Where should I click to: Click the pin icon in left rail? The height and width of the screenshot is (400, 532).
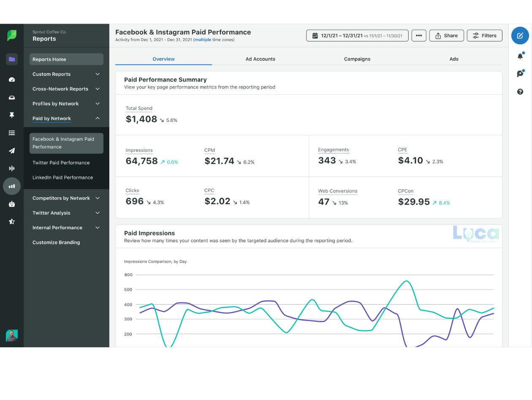(12, 115)
